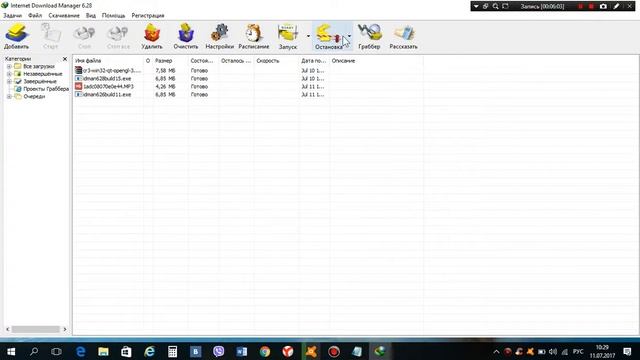Open Task View on the taskbar

point(56,351)
